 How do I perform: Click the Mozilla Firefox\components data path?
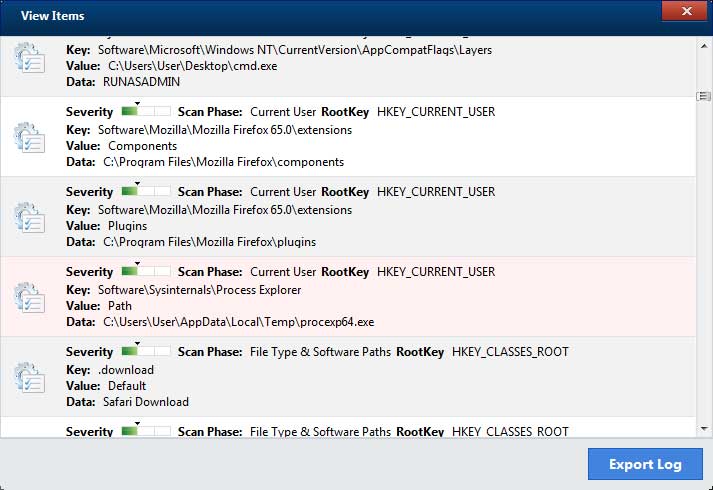(223, 161)
